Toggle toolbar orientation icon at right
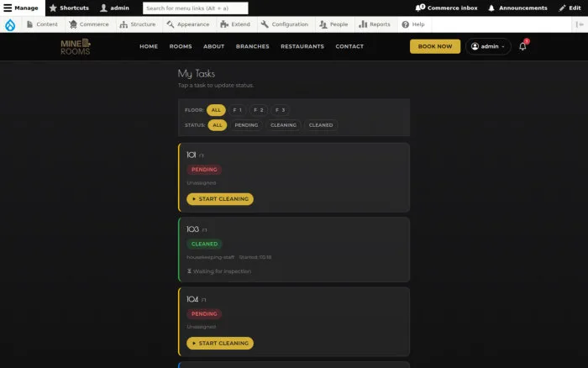588x368 pixels. [580, 24]
